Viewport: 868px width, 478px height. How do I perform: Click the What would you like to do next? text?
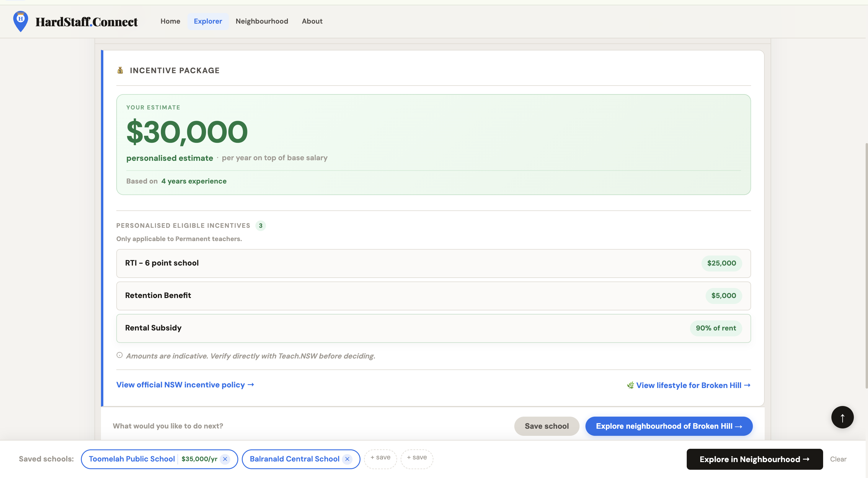pos(168,426)
